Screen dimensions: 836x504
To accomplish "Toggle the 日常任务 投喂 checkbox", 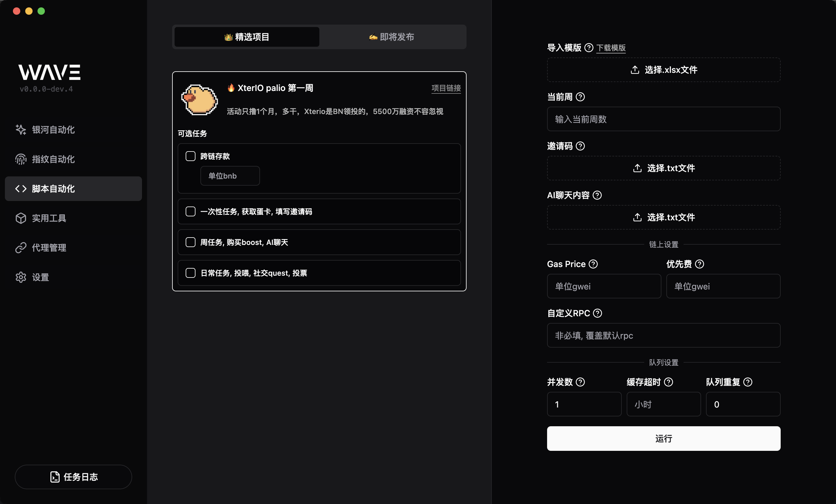I will point(190,273).
